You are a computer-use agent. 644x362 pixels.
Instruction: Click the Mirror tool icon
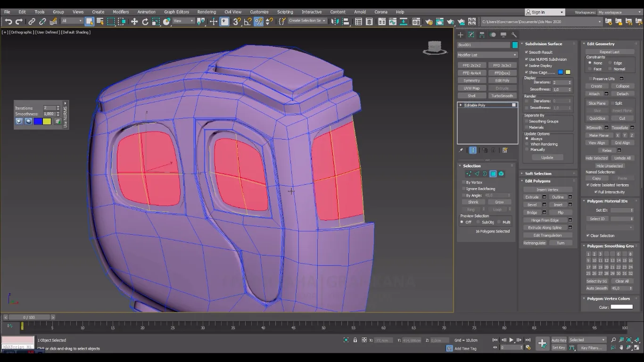pos(334,22)
